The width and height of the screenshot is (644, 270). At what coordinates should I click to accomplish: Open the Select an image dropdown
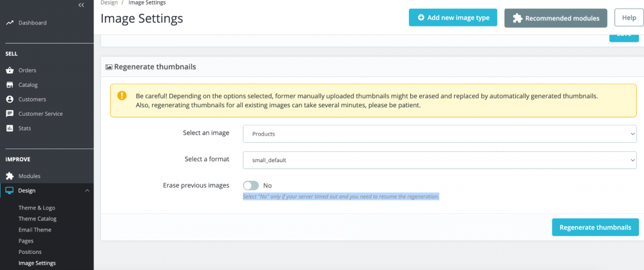pos(439,134)
